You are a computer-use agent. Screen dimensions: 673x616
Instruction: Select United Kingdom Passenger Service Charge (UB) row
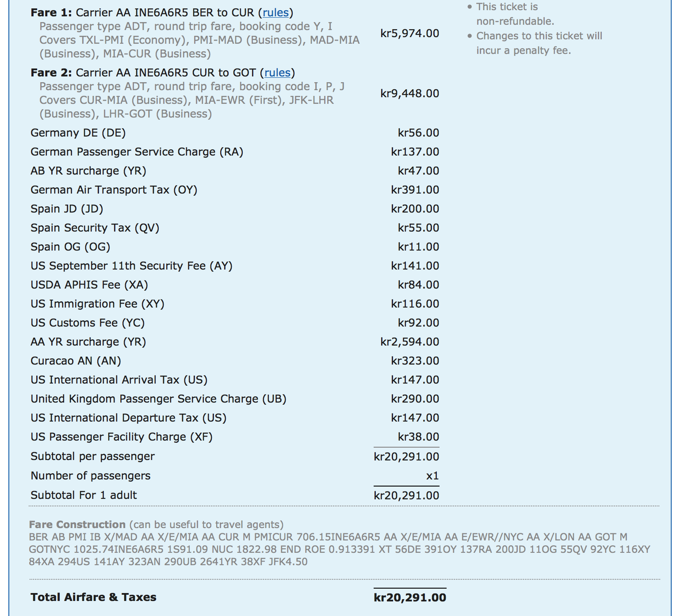click(x=158, y=399)
